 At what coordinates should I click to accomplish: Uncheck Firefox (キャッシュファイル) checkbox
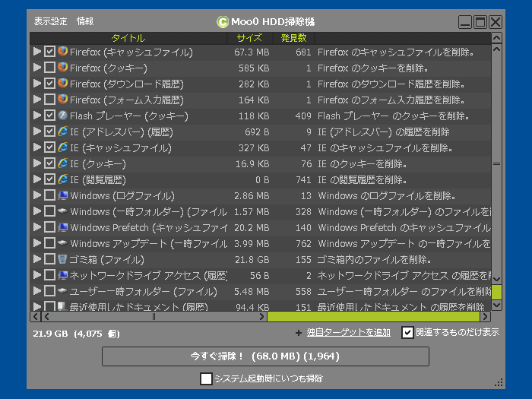tap(49, 52)
